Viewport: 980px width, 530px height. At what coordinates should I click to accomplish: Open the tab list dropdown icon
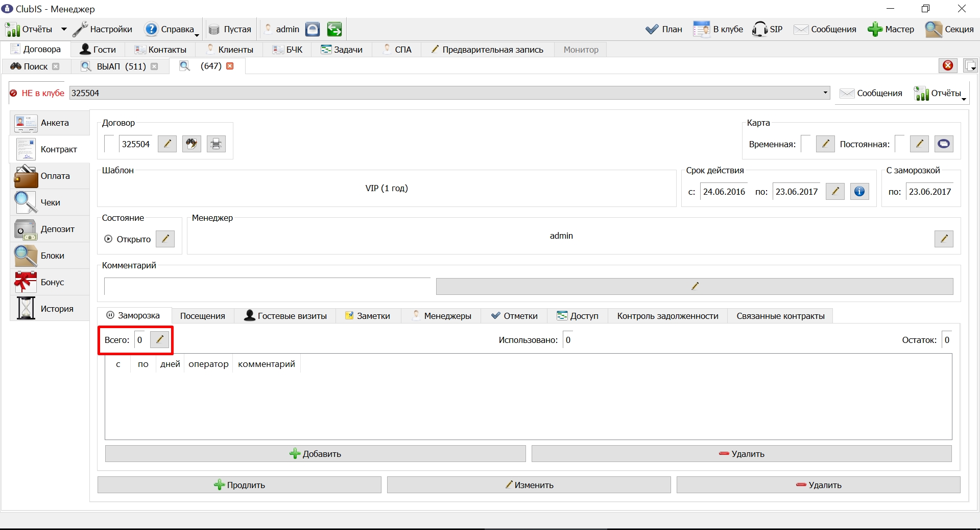tap(970, 65)
